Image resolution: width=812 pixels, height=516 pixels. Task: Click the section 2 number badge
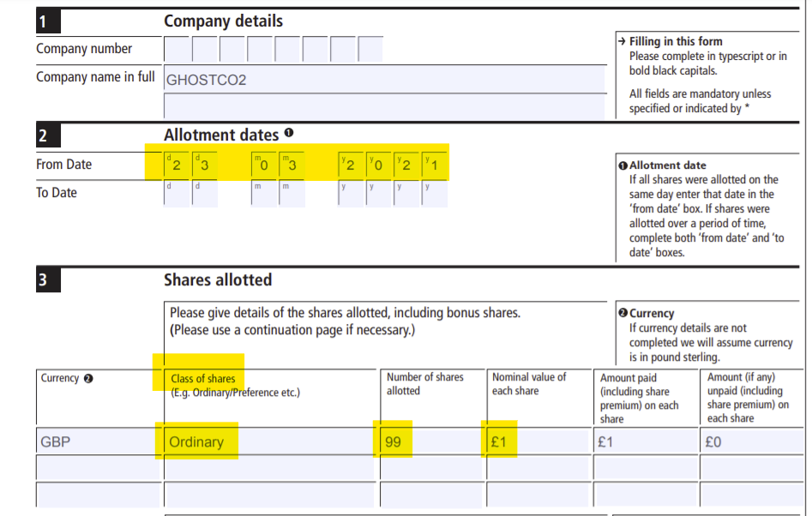click(45, 135)
